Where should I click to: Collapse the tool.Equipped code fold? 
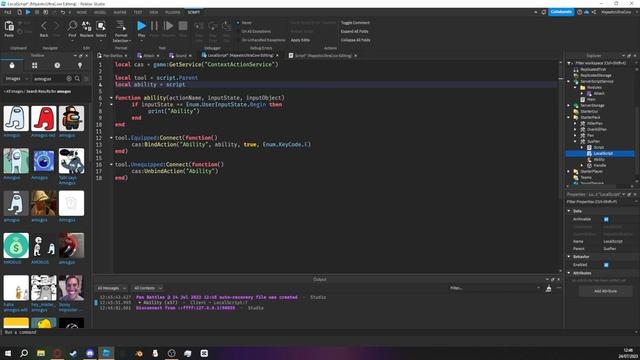coord(111,138)
